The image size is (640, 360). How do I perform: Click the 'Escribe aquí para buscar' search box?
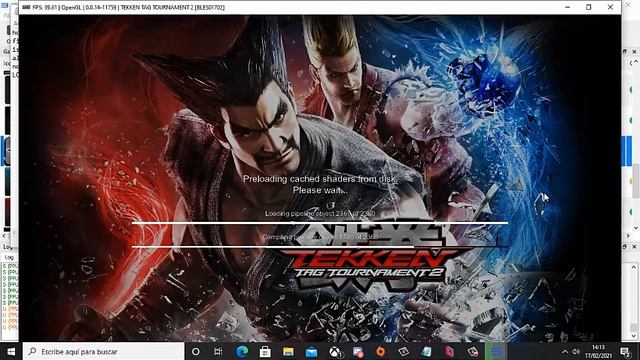103,351
